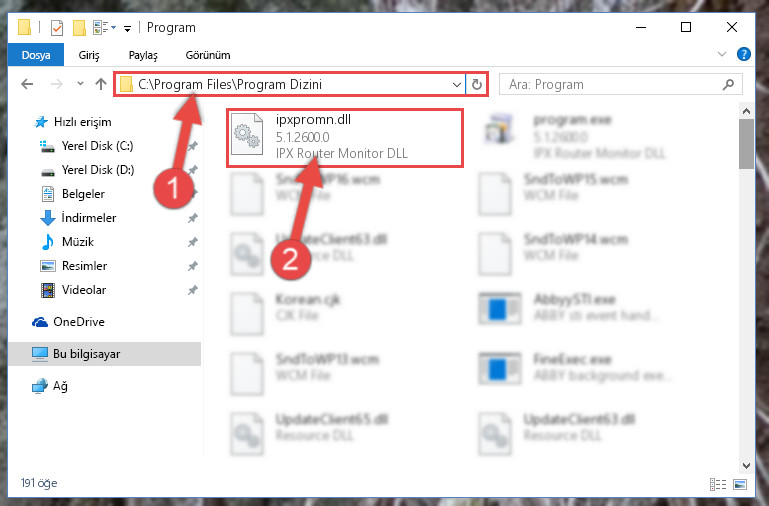
Task: Expand the ribbon with chevron arrow
Action: click(x=721, y=54)
